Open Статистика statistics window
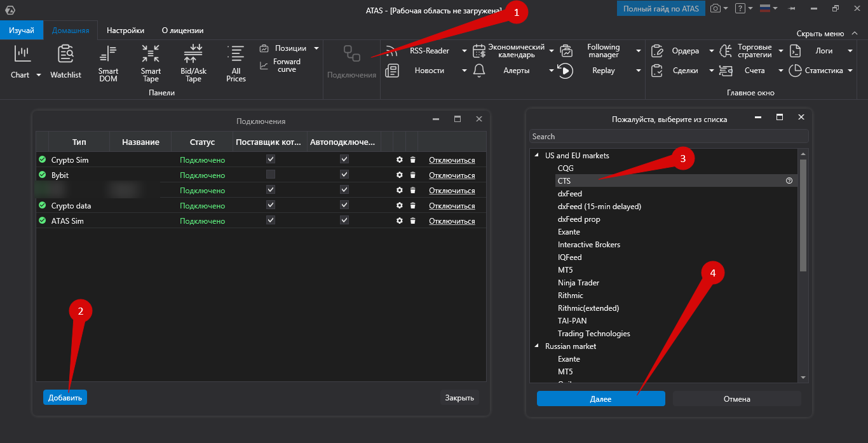Viewport: 868px width, 443px height. (x=817, y=71)
